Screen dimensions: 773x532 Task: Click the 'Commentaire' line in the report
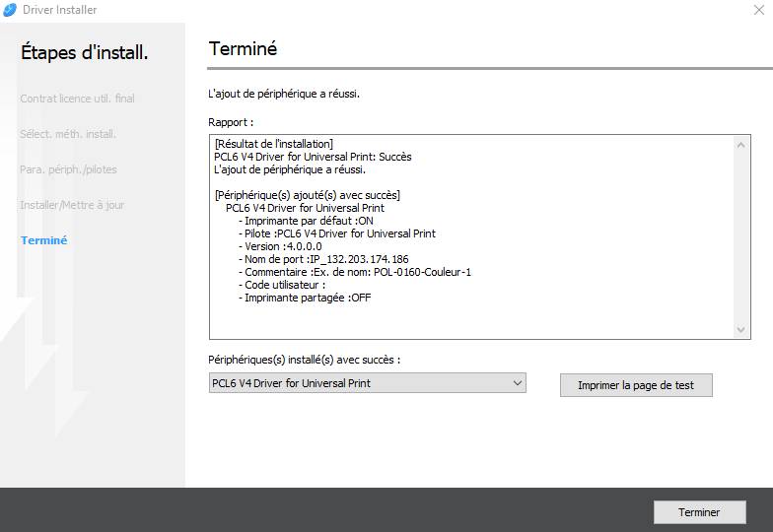tap(357, 272)
